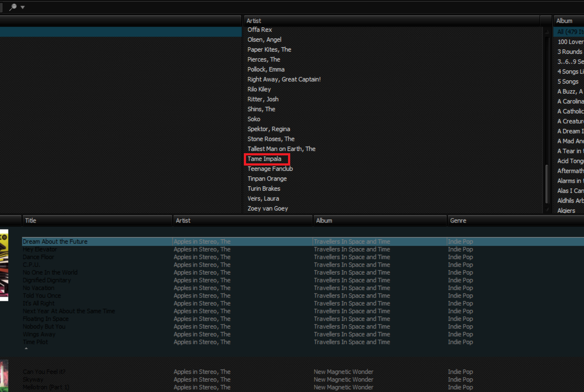Select the track Floating In Space
This screenshot has height=392, width=584.
46,319
